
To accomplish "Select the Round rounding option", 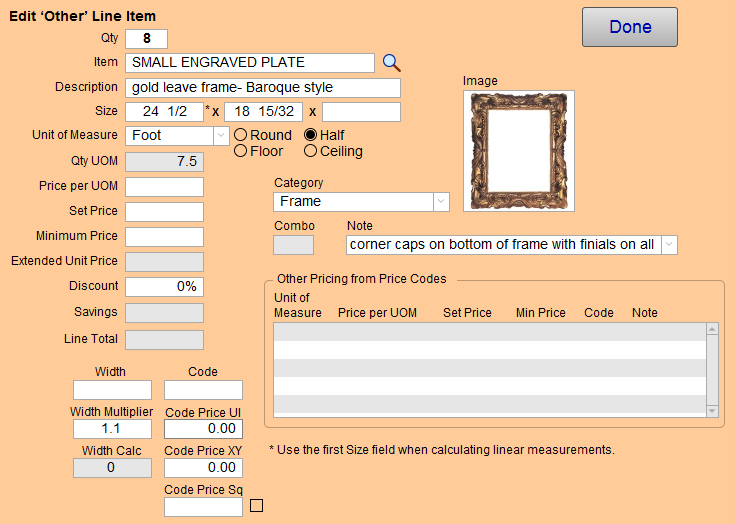I will 240,135.
